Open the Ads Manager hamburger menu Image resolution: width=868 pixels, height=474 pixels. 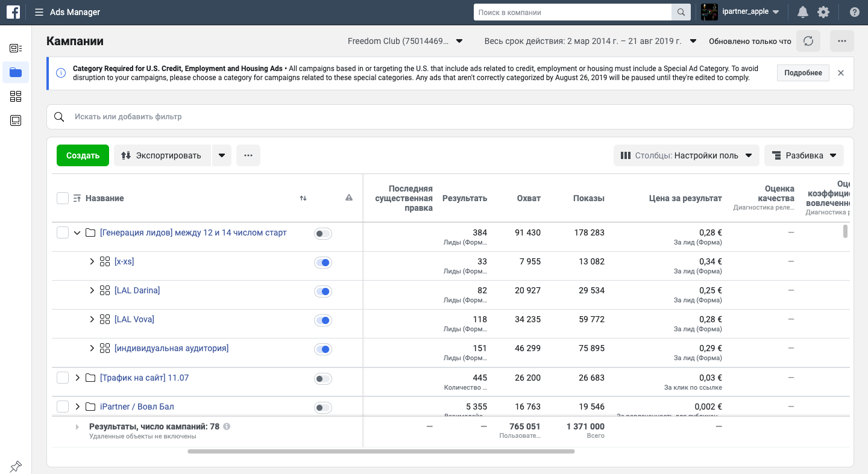39,12
